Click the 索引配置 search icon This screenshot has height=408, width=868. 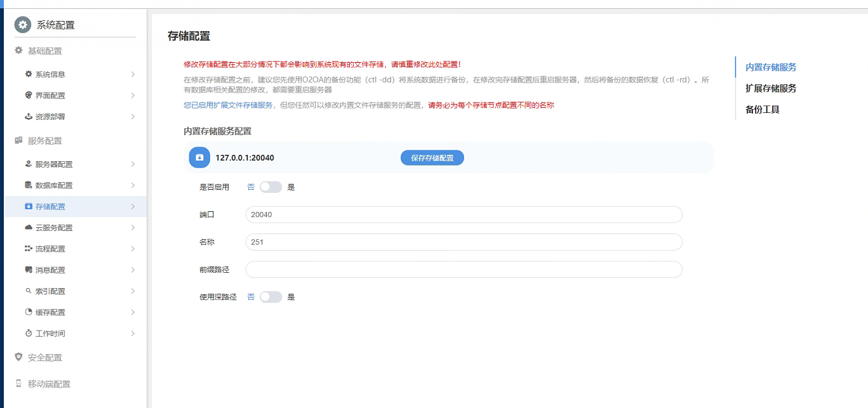[29, 291]
